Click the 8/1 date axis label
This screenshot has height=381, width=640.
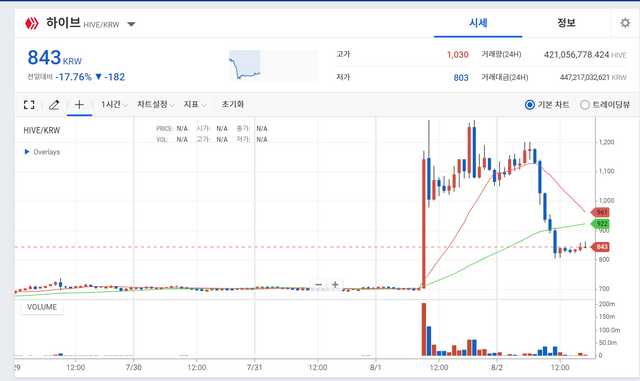[x=376, y=368]
